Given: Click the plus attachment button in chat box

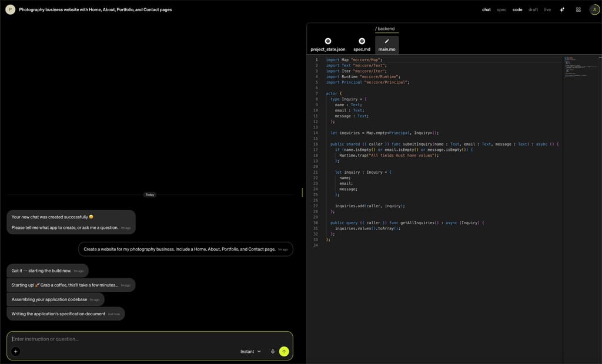Looking at the screenshot, I should [16, 352].
